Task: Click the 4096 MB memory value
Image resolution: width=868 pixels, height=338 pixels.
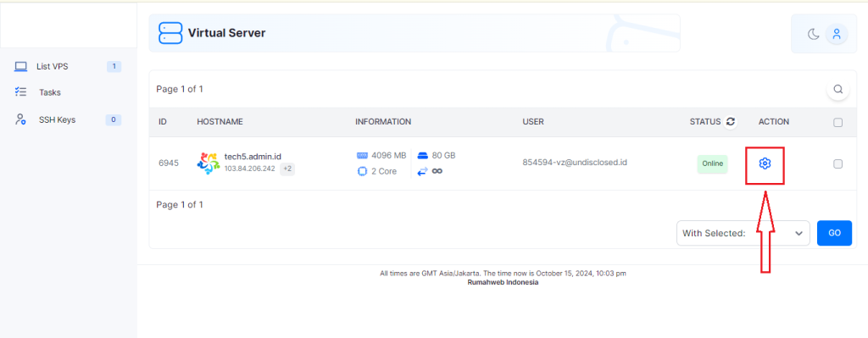Action: tap(388, 156)
